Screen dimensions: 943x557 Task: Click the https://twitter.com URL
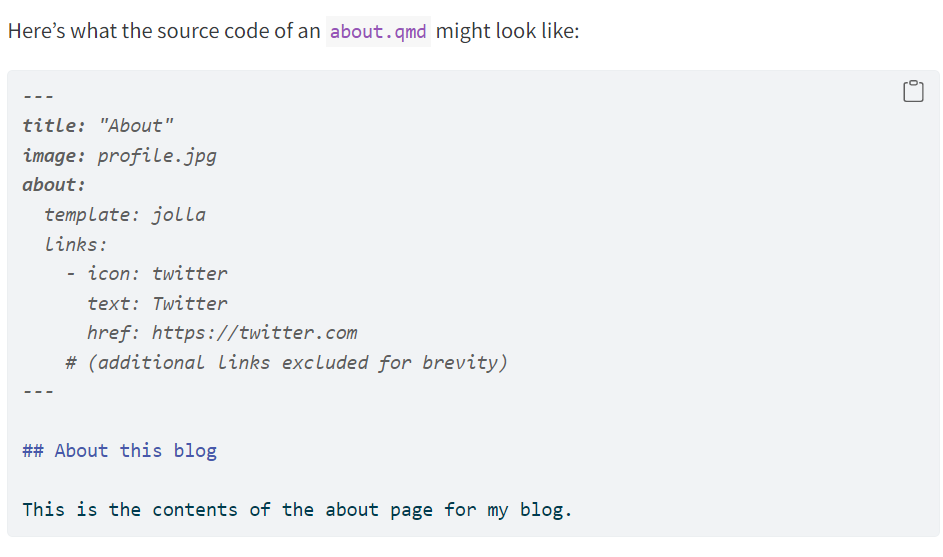click(254, 333)
